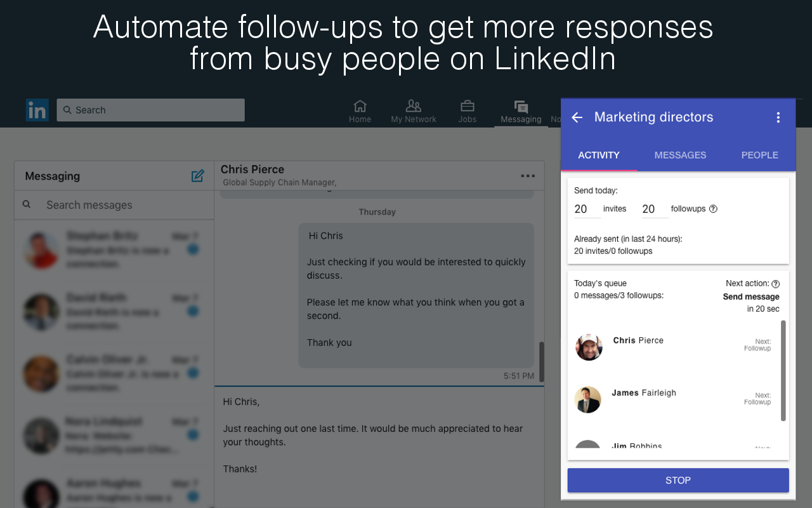The height and width of the screenshot is (508, 812).
Task: Compose a new message with the pencil icon
Action: point(197,176)
